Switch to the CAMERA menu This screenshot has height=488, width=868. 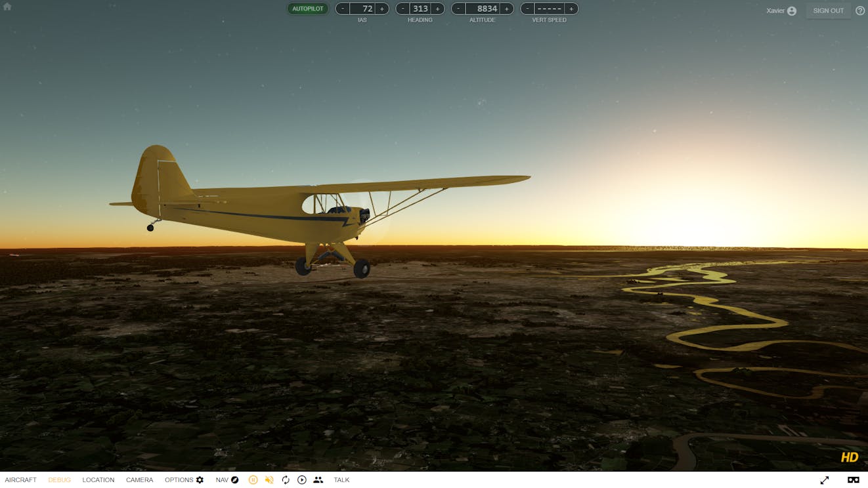pyautogui.click(x=139, y=479)
